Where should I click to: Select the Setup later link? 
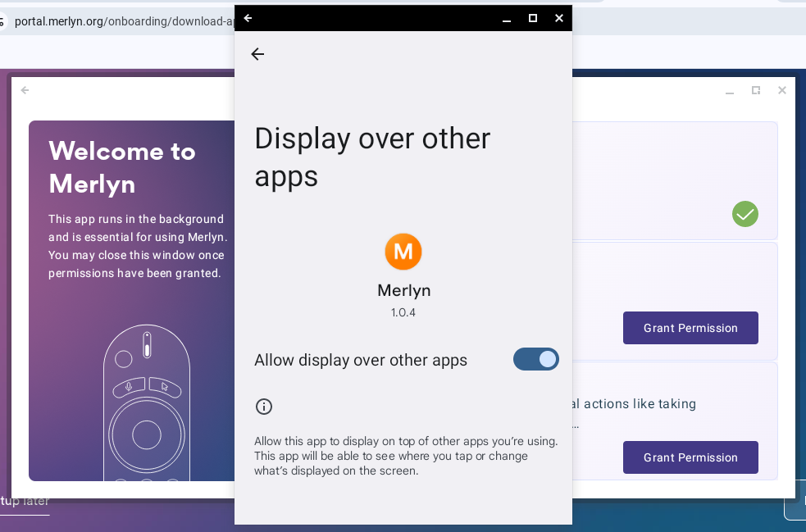25,501
